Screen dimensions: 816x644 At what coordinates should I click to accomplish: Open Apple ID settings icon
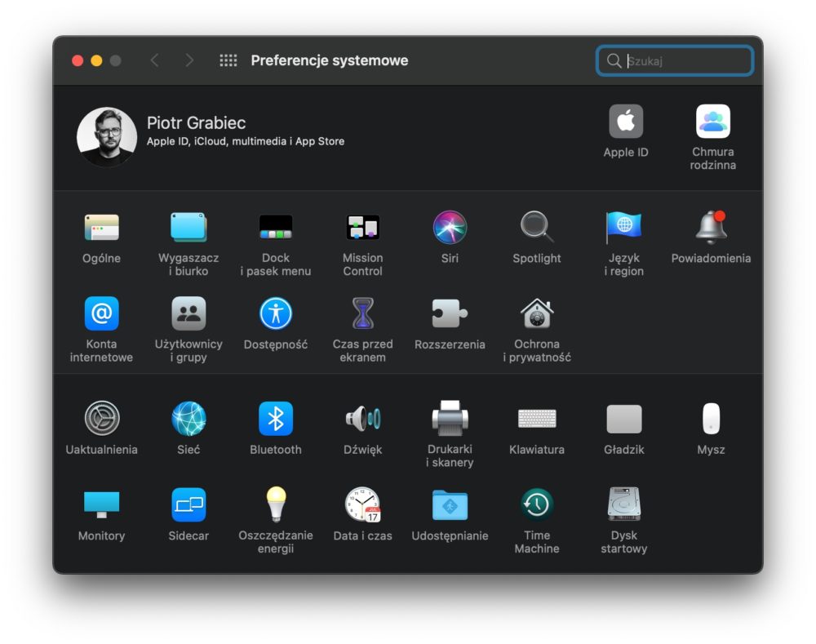[626, 122]
